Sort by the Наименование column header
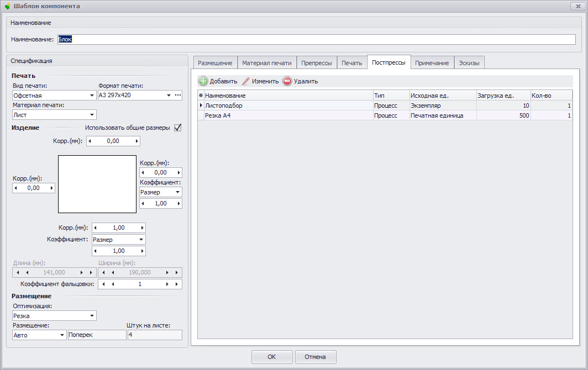The width and height of the screenshot is (588, 370). coord(288,96)
